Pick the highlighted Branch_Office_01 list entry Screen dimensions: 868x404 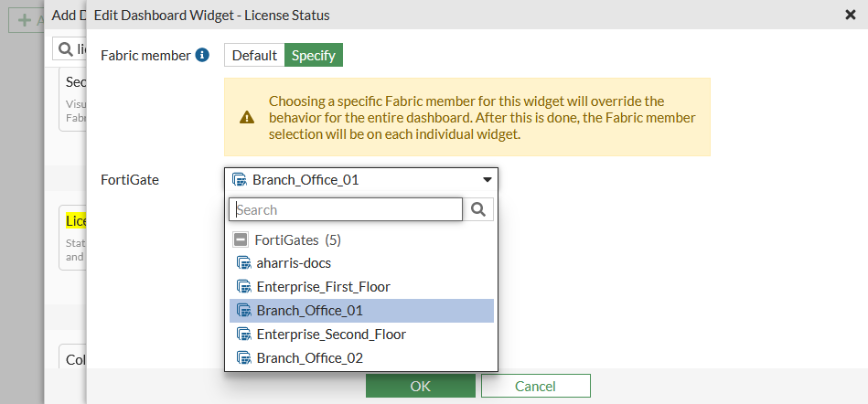(x=309, y=311)
